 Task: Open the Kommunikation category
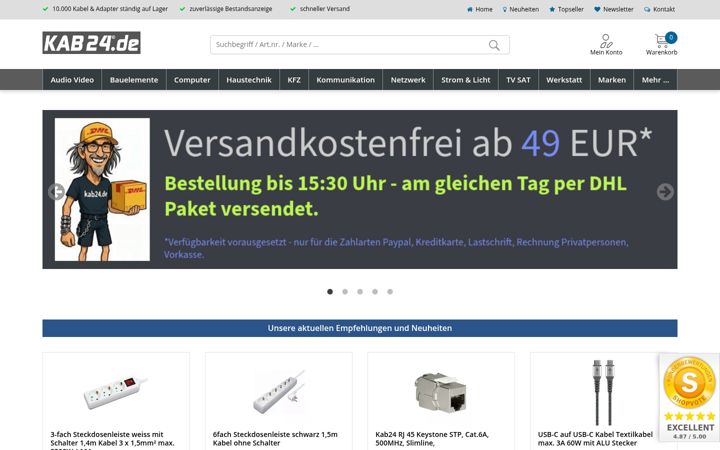pos(345,80)
